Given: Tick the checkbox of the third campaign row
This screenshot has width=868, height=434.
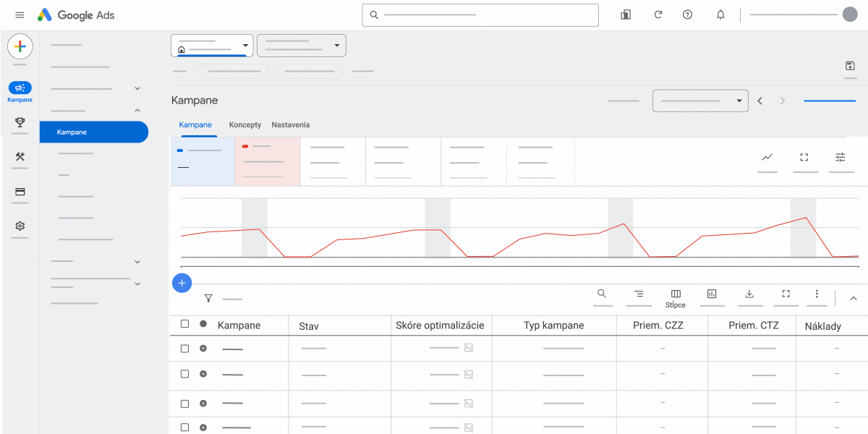Looking at the screenshot, I should (x=184, y=404).
